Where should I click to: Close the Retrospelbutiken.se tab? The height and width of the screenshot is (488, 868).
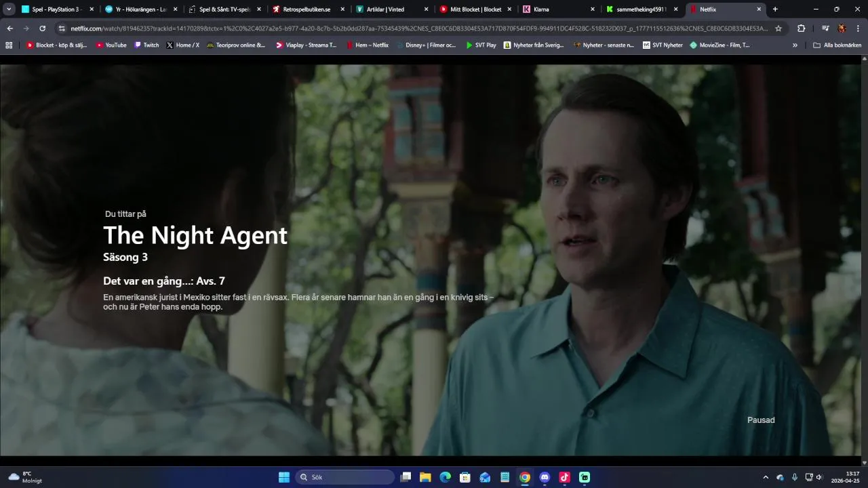(x=342, y=9)
